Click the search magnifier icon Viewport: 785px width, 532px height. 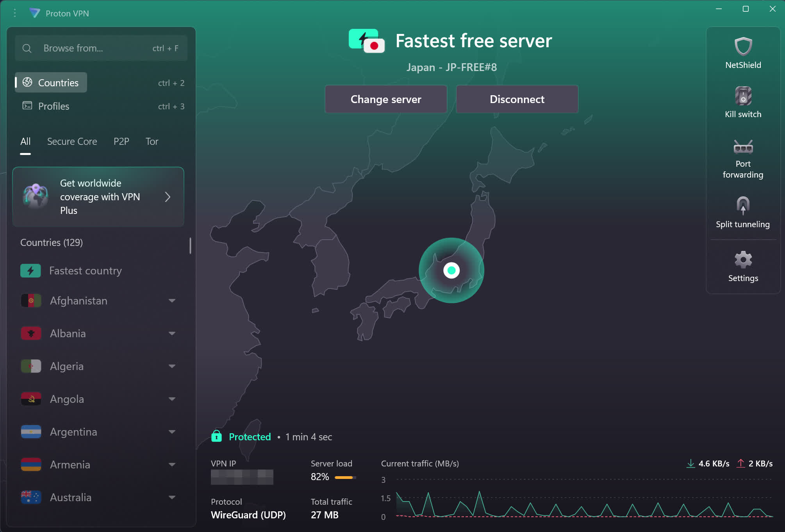click(27, 48)
